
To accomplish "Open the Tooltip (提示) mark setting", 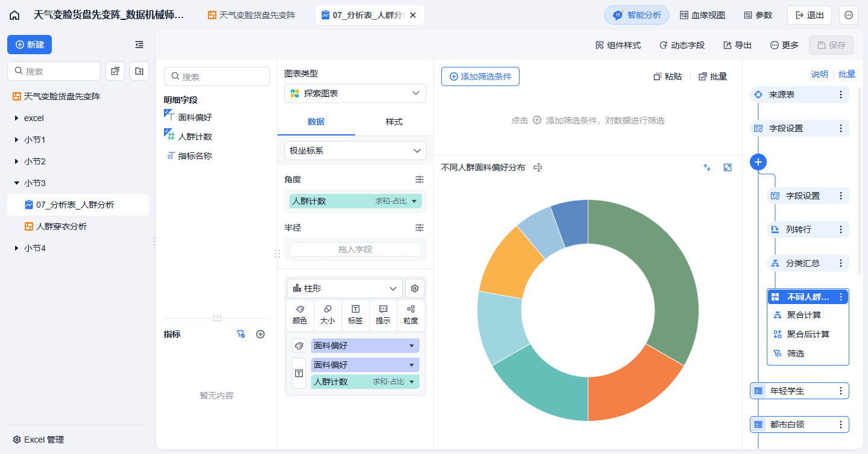I will [383, 316].
